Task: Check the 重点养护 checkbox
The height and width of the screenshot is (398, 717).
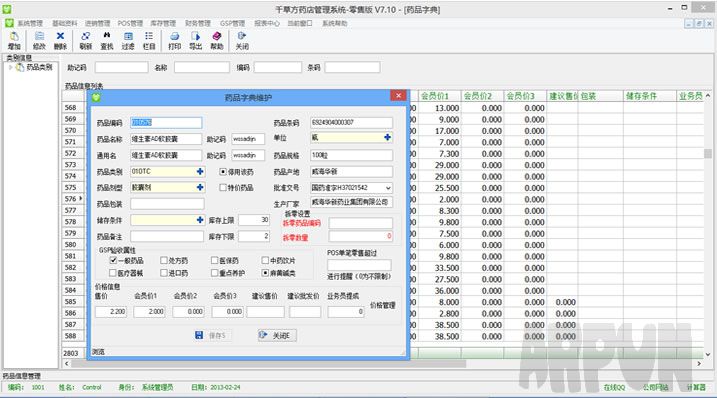Action: [x=214, y=273]
